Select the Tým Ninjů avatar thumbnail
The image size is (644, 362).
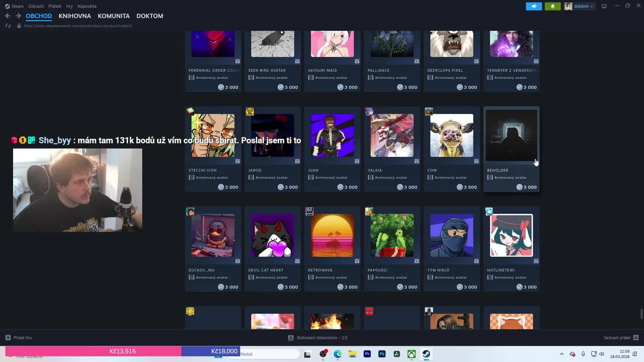[x=452, y=235]
